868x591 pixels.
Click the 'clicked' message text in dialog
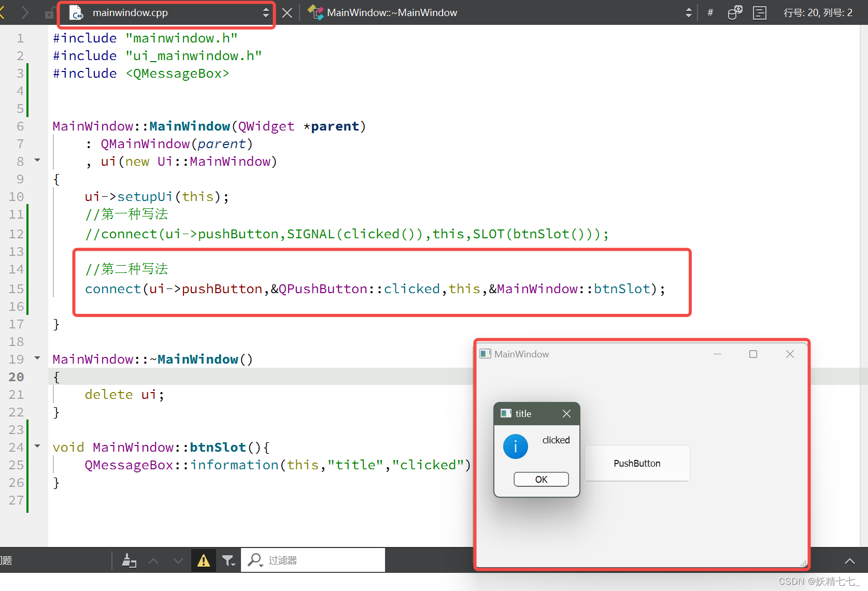556,440
